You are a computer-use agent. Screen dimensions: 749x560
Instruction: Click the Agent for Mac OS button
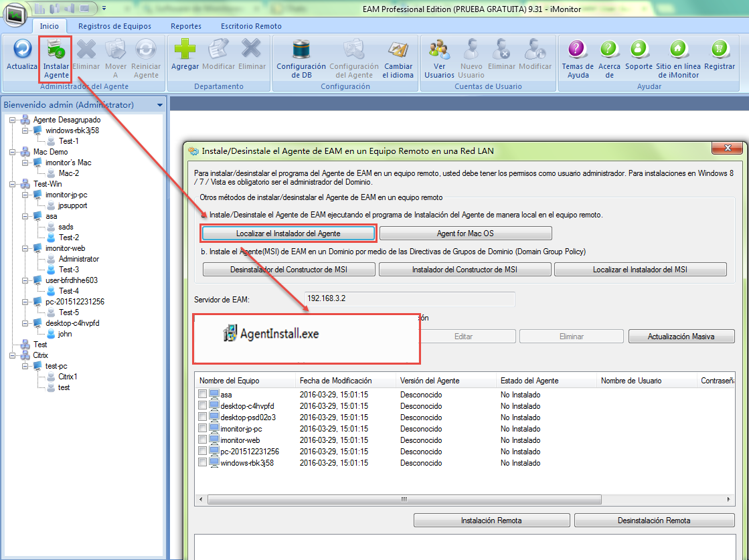466,234
